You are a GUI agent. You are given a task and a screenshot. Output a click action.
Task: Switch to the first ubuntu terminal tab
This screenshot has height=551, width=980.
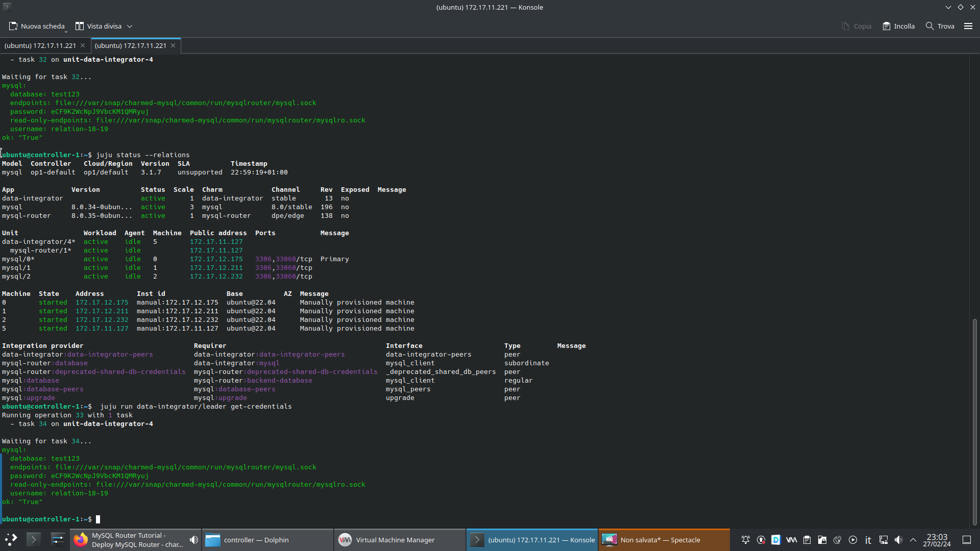pos(40,45)
